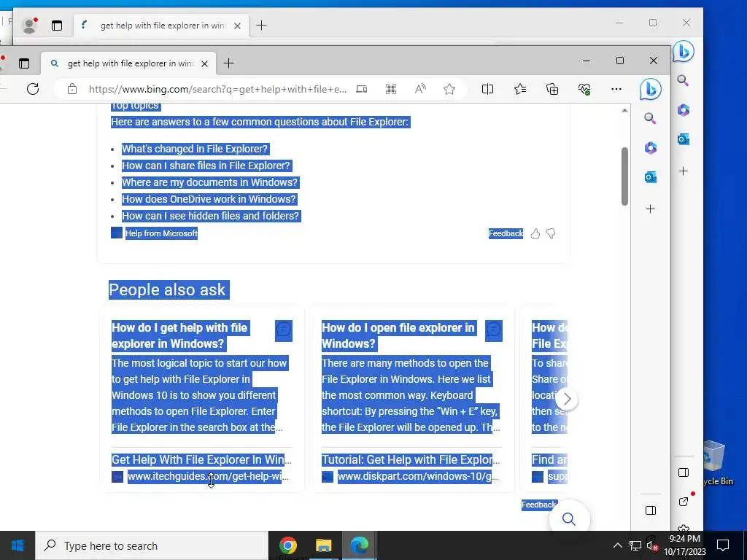Open Bing Copilot icon in front window toolbar
The height and width of the screenshot is (560, 747).
(x=650, y=89)
